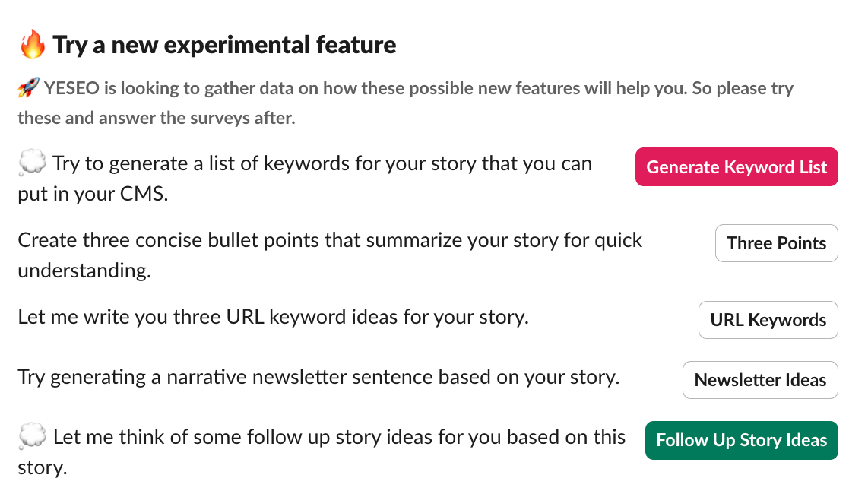
Task: Click the fire emoji beside the heading
Action: pyautogui.click(x=32, y=44)
